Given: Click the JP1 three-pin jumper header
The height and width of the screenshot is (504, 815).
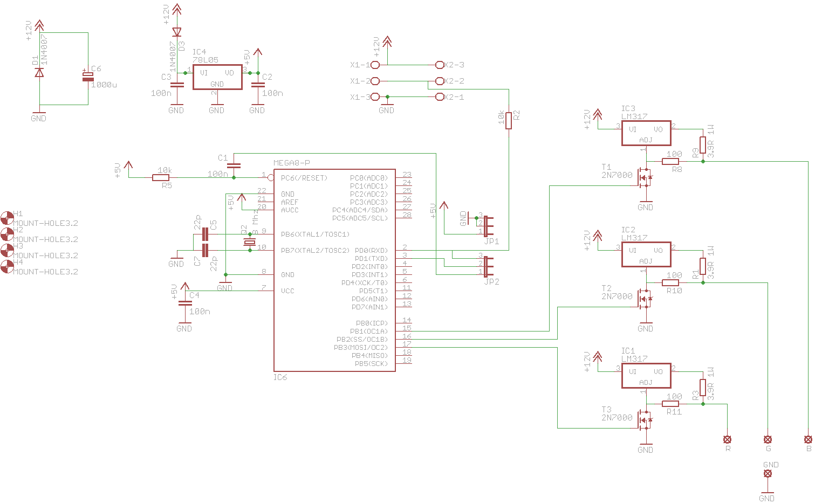Looking at the screenshot, I should tap(487, 226).
